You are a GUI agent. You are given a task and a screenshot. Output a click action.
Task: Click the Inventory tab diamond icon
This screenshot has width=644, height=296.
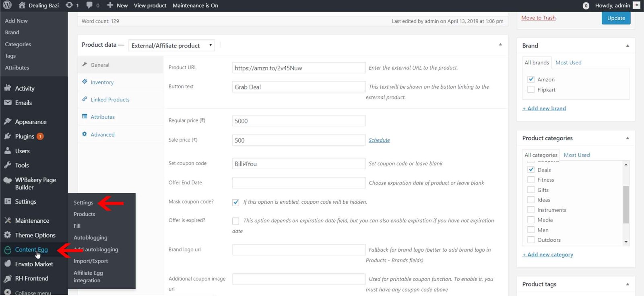tap(85, 82)
